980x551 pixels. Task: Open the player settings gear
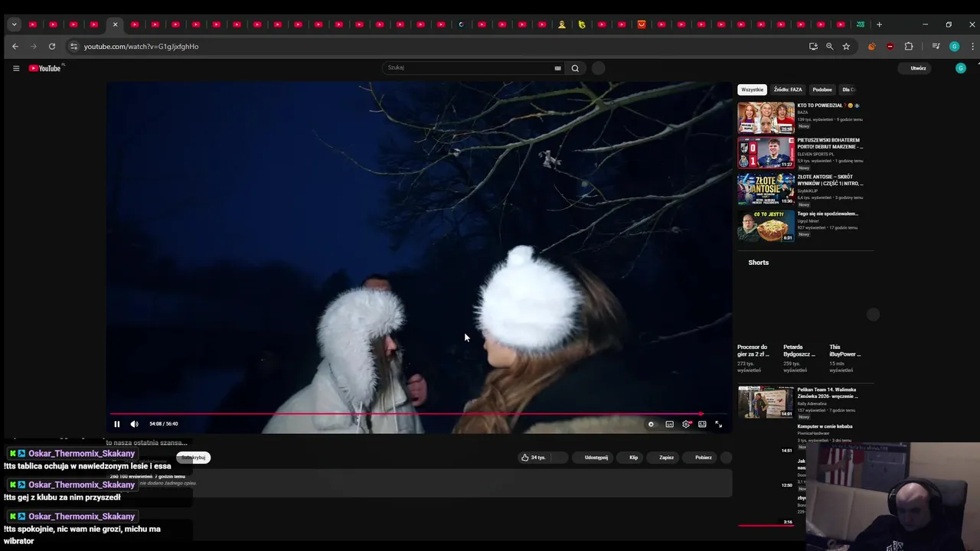coord(686,424)
